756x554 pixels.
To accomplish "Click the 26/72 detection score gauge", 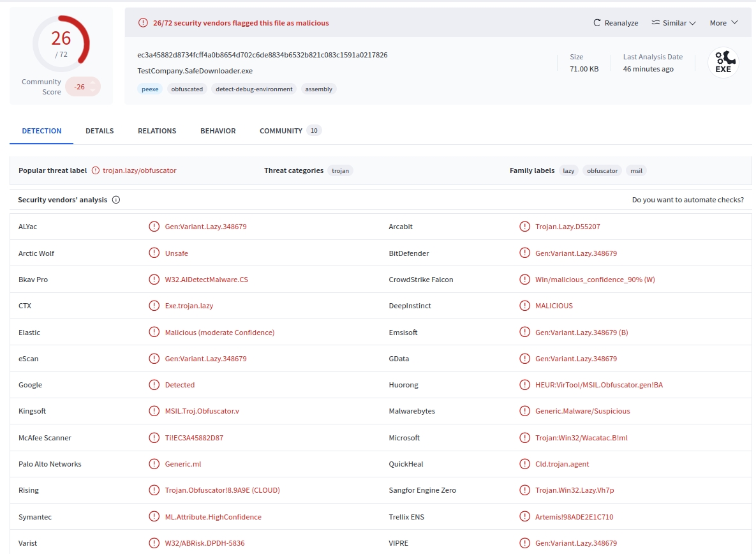I will tap(61, 43).
